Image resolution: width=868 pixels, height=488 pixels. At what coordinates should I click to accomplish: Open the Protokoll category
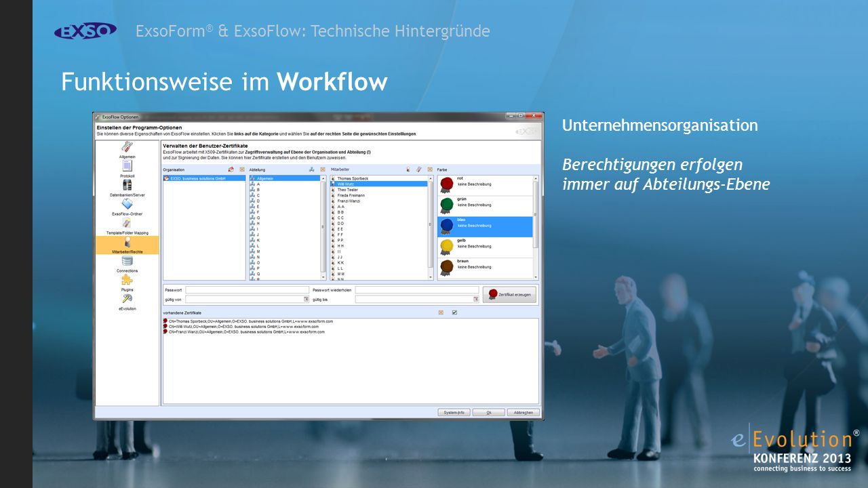point(127,169)
